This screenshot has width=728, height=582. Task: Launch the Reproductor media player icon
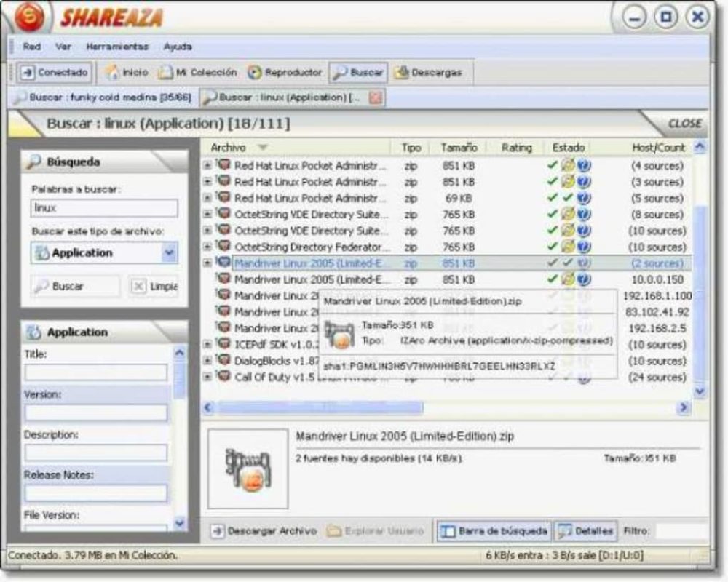click(x=254, y=73)
